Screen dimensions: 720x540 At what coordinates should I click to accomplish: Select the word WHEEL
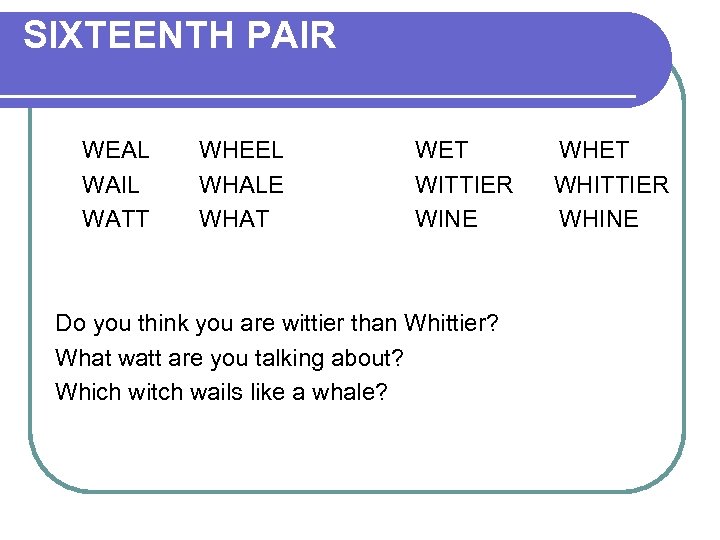coord(241,151)
